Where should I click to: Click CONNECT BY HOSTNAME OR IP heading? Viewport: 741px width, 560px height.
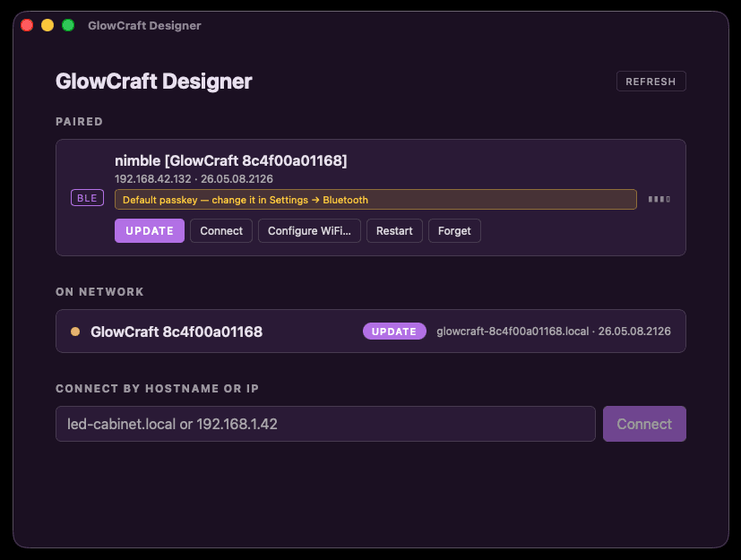(x=158, y=389)
